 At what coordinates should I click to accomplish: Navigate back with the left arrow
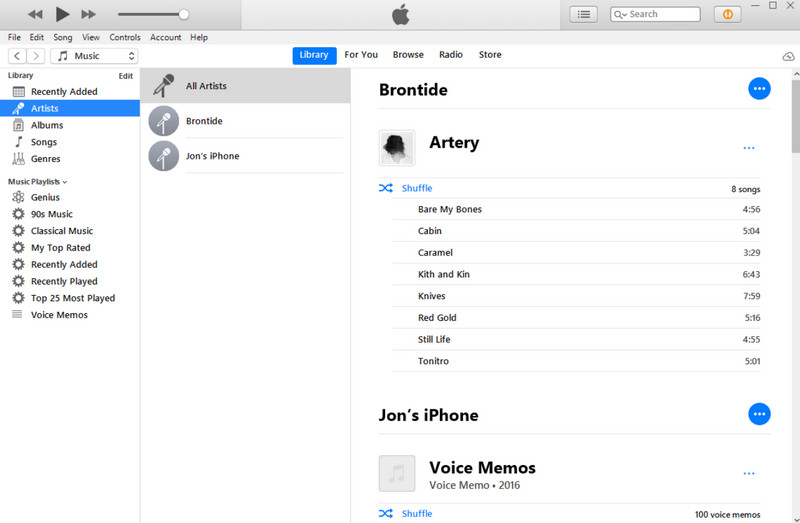click(x=17, y=56)
